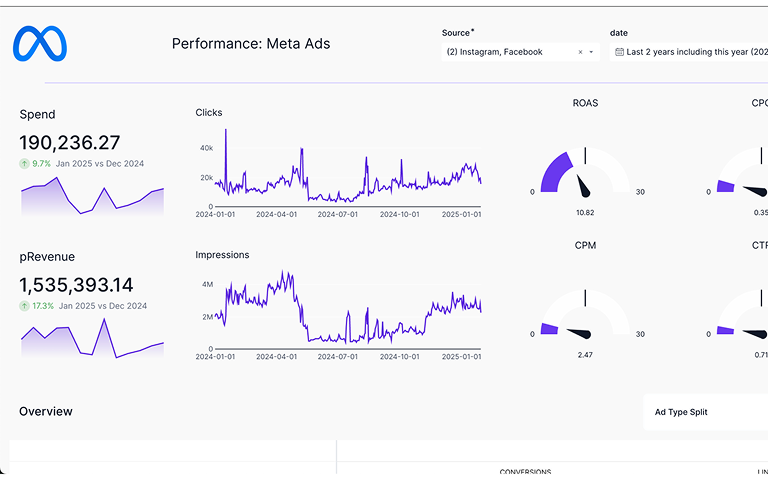Click the green up-arrow icon under pRevenue
This screenshot has height=480, width=768.
click(x=23, y=306)
